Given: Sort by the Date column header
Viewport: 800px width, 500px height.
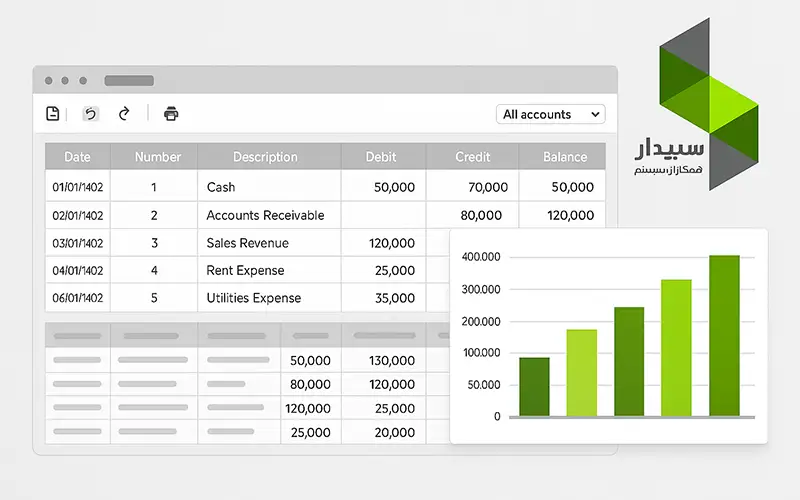Looking at the screenshot, I should coord(77,157).
